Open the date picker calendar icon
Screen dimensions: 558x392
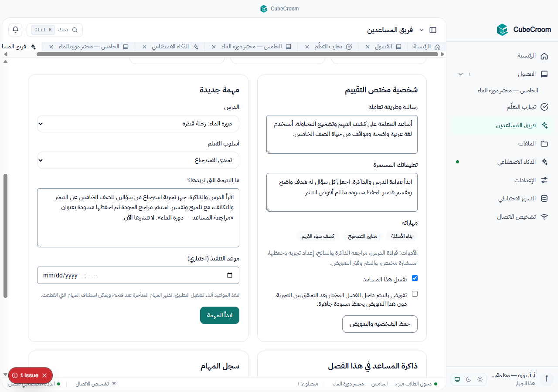(230, 275)
